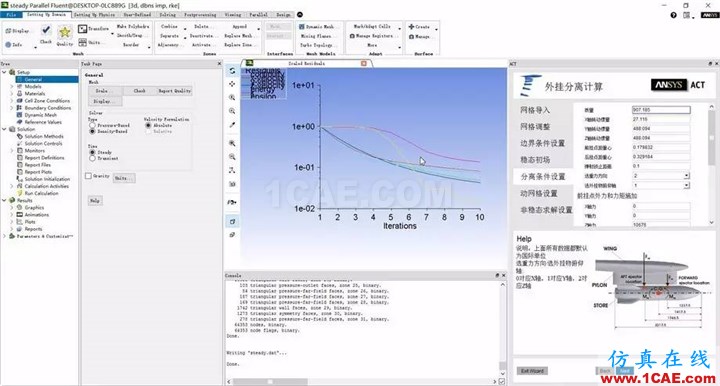
Task: Click the first input field showing 907.185
Action: [x=661, y=110]
